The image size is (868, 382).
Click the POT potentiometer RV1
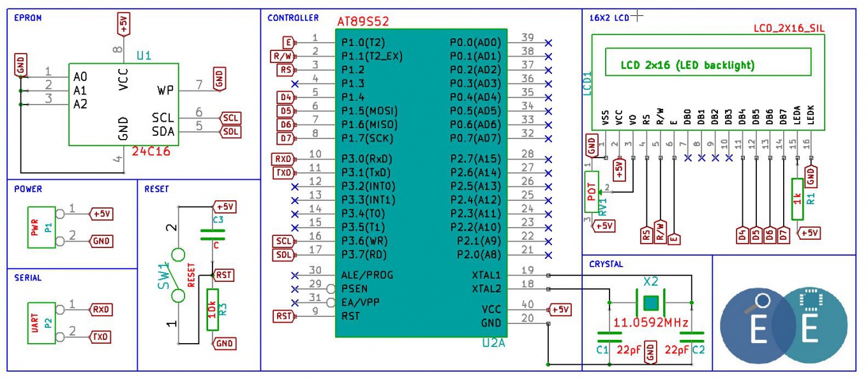[x=592, y=191]
